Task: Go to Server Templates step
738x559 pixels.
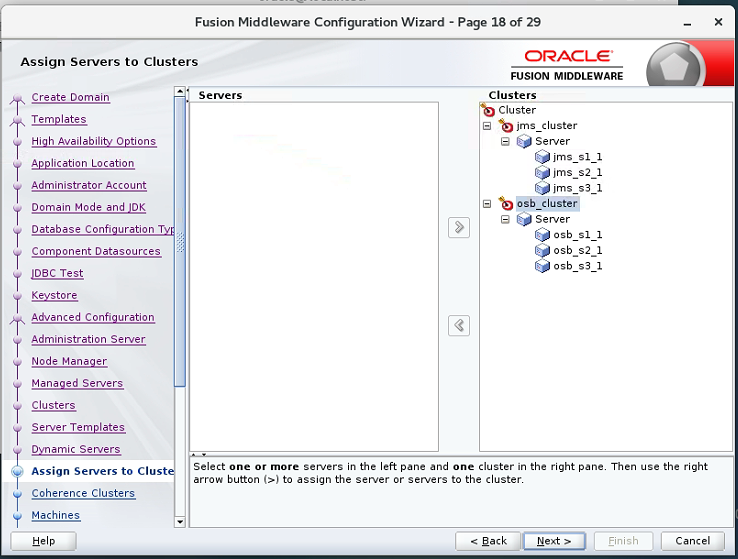Action: pyautogui.click(x=78, y=427)
